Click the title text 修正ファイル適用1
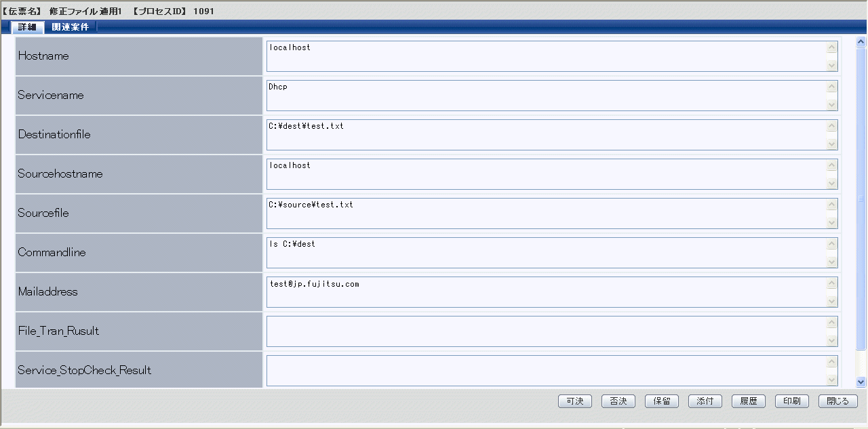 point(85,12)
